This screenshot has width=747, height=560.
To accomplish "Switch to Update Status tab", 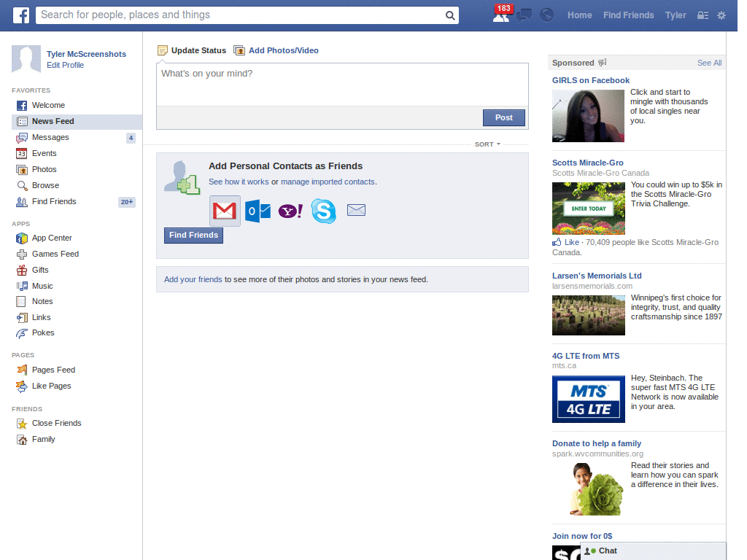I will pyautogui.click(x=192, y=50).
